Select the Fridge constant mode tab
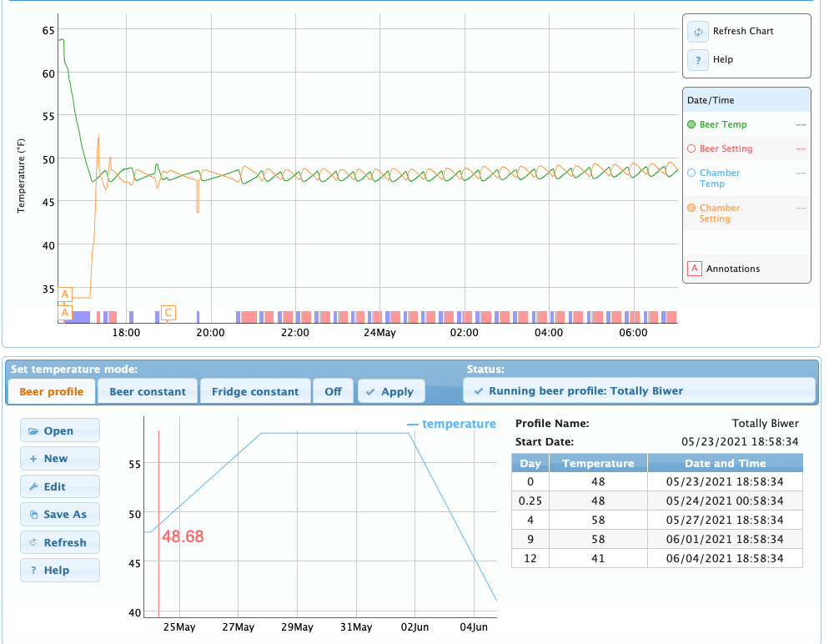The height and width of the screenshot is (644, 829). click(x=255, y=392)
